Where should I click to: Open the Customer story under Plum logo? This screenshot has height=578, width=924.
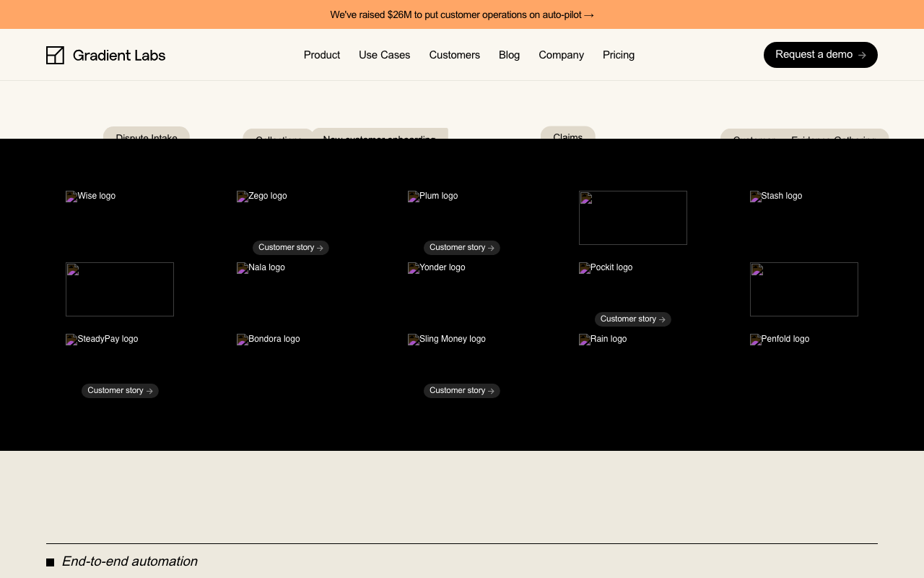[x=462, y=248]
